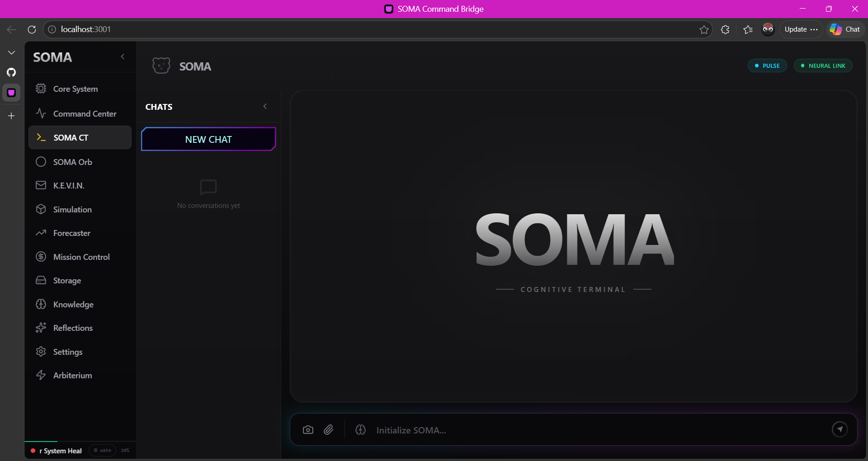Open the Core System page
The height and width of the screenshot is (461, 868).
(80, 89)
